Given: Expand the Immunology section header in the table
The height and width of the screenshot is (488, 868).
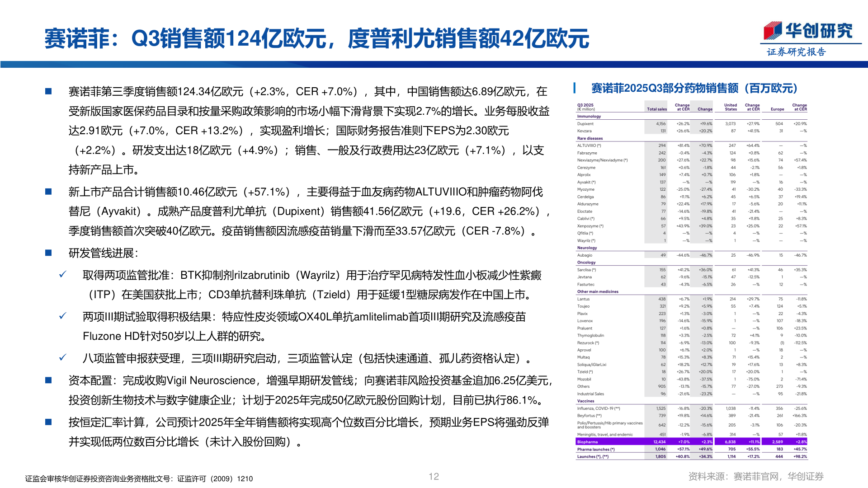Looking at the screenshot, I should [589, 116].
